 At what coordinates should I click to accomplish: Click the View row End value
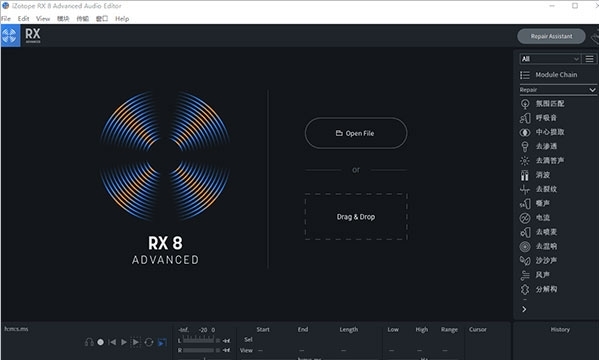coord(302,350)
